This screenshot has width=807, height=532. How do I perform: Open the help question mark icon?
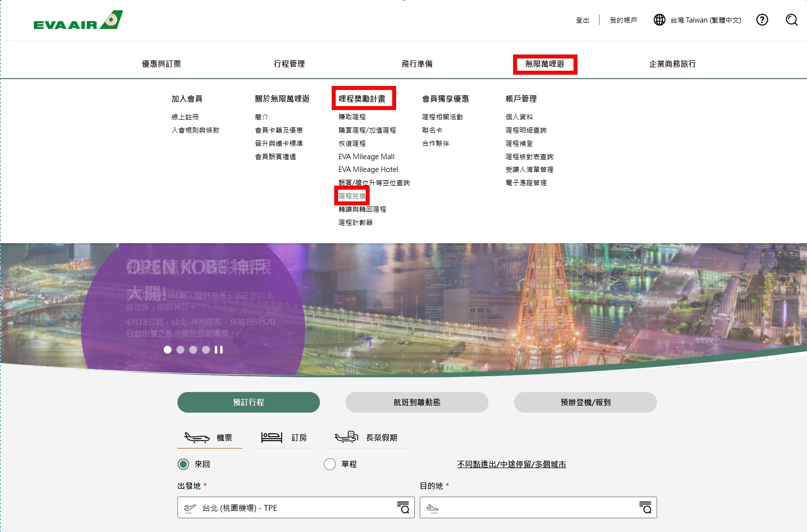[x=762, y=20]
